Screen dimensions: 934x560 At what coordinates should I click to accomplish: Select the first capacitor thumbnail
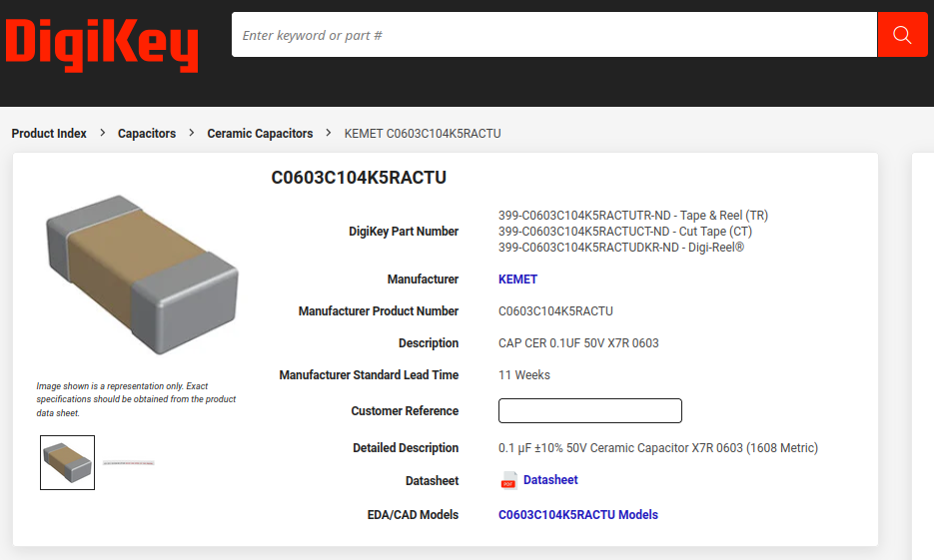coord(68,463)
